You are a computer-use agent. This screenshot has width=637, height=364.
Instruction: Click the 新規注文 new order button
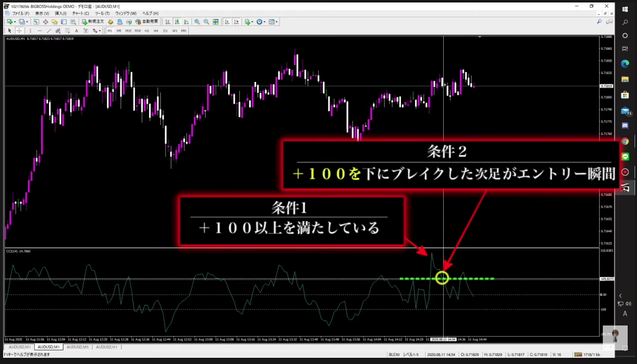(93, 22)
